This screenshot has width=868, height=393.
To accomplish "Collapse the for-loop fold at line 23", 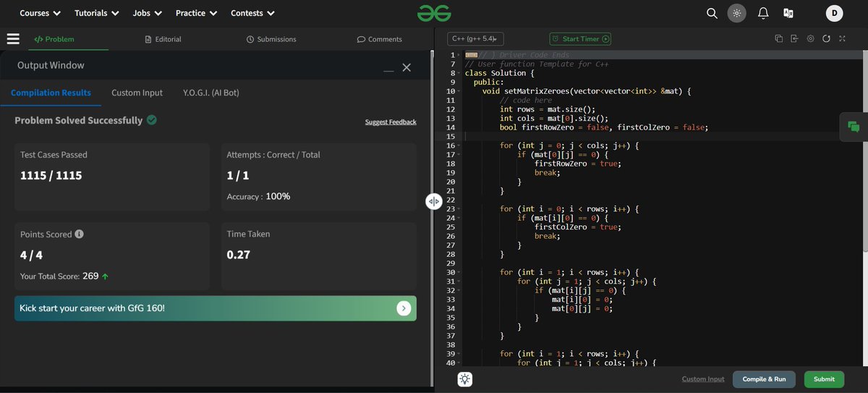I will (x=460, y=209).
